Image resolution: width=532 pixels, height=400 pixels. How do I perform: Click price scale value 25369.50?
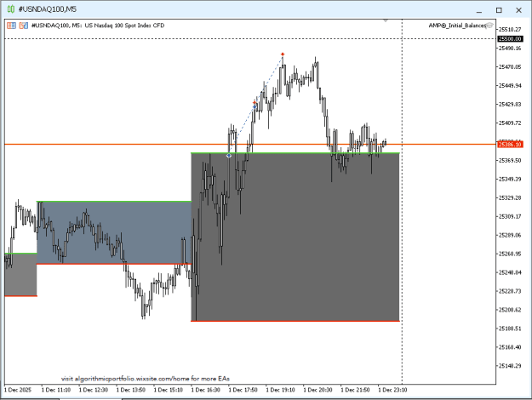[x=510, y=160]
